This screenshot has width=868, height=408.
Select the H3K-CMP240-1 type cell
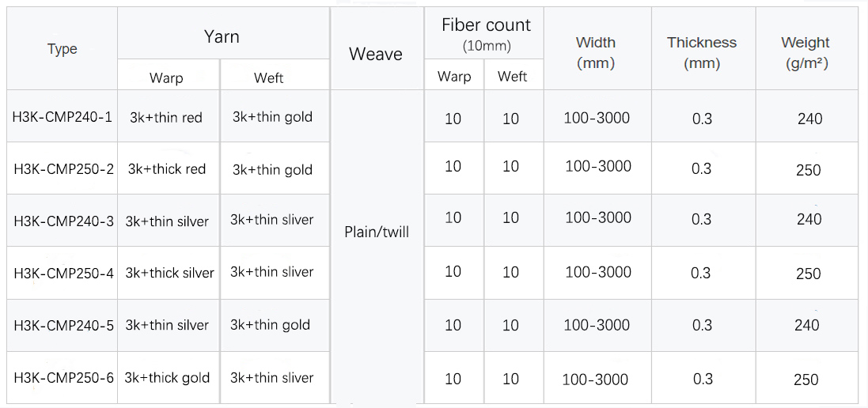coord(63,117)
